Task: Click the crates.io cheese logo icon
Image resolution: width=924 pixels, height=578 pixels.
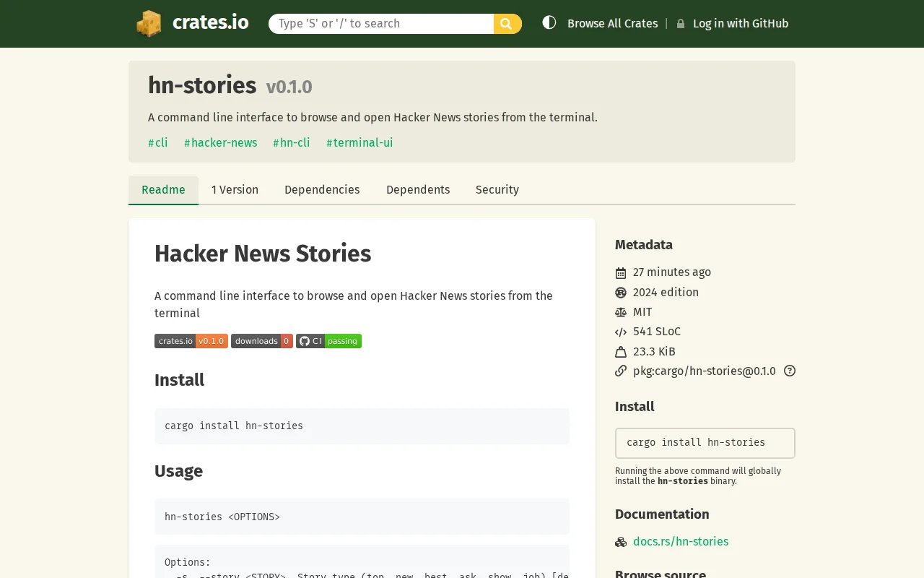Action: [x=149, y=23]
